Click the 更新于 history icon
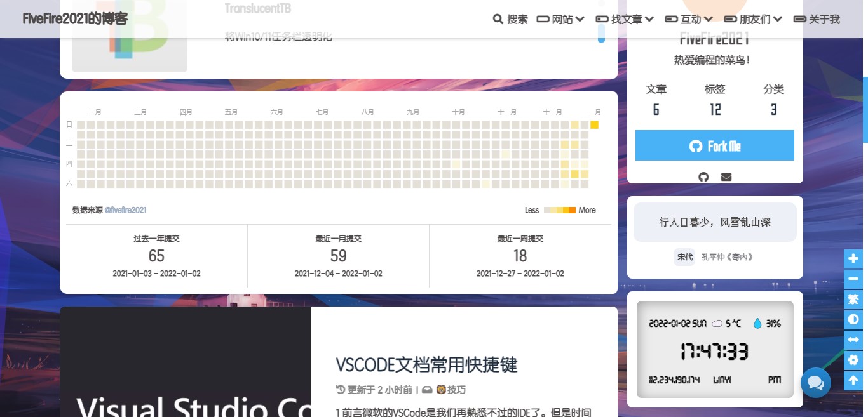 pyautogui.click(x=340, y=390)
